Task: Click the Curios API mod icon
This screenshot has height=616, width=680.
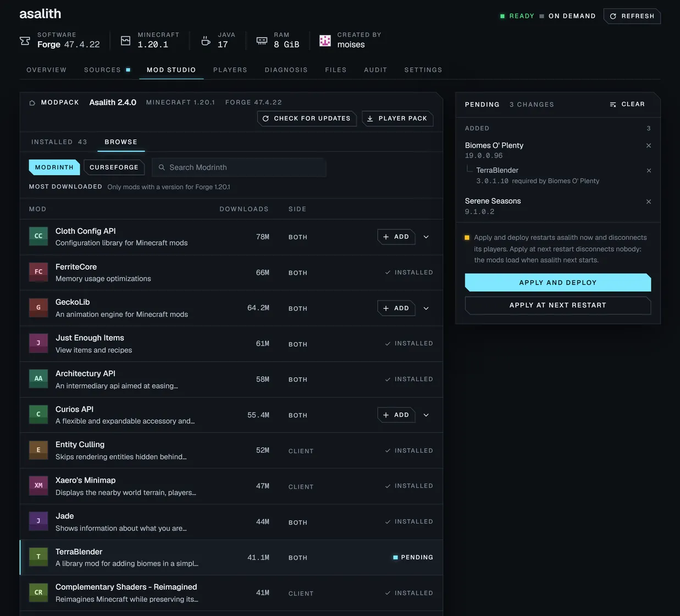Action: click(x=38, y=415)
